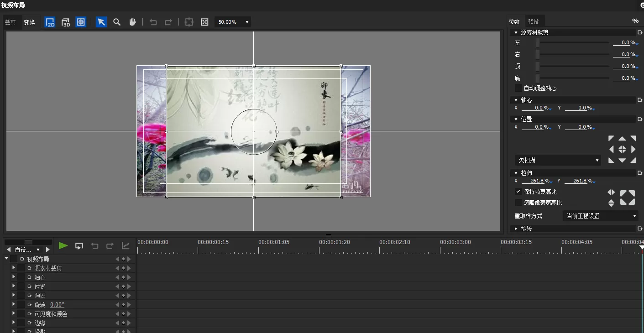Toggle the keyframe graph curve view
The height and width of the screenshot is (333, 644).
pos(126,246)
